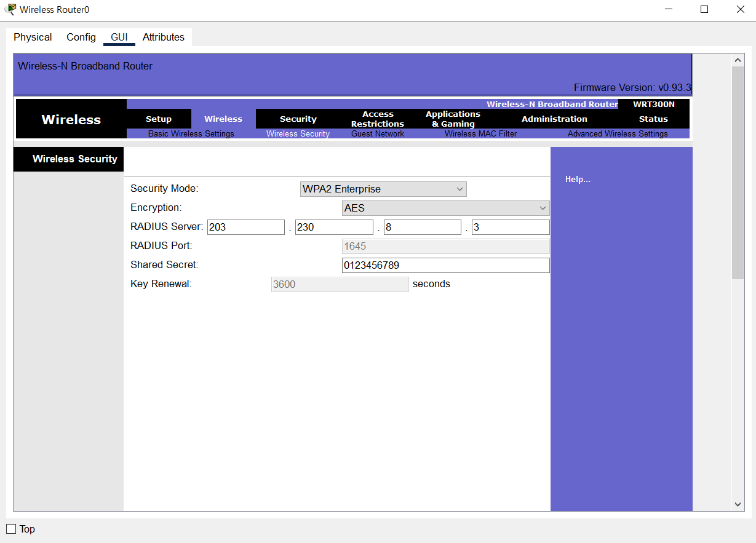
Task: Expand the Encryption AES dropdown
Action: (446, 208)
